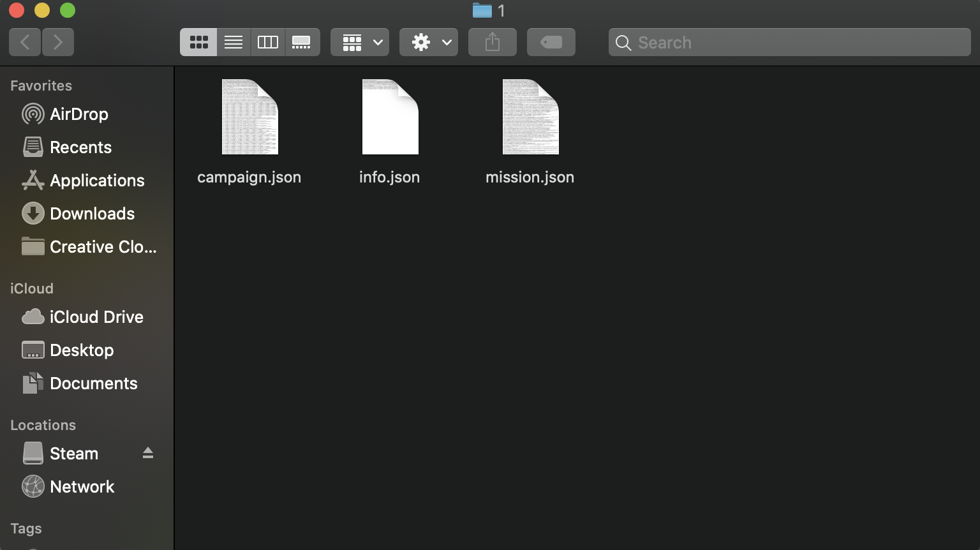Eject the Steam volume
This screenshot has height=550, width=980.
148,453
